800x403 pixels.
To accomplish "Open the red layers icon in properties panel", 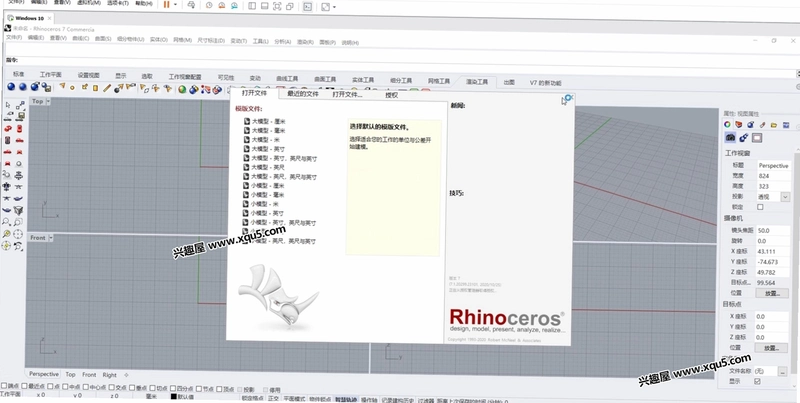I will pyautogui.click(x=738, y=124).
